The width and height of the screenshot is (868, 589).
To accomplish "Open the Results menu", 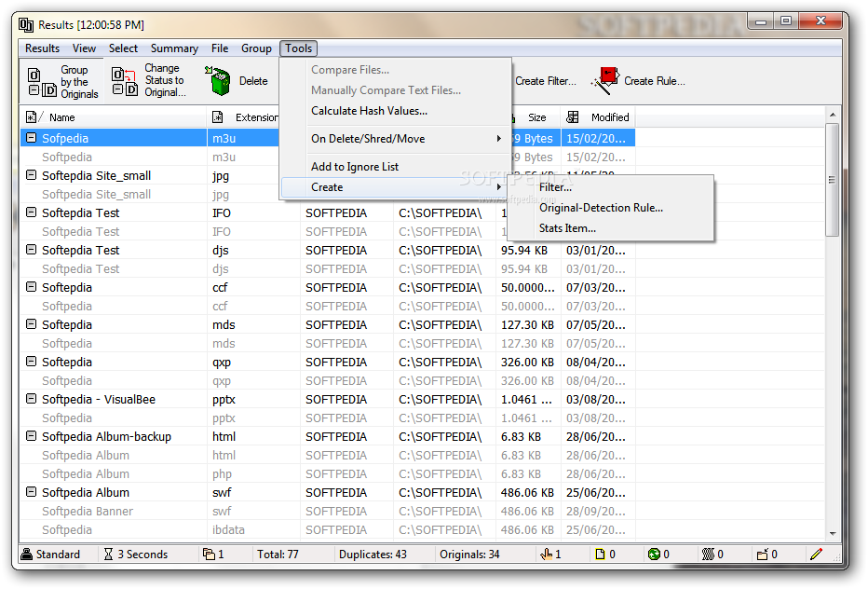I will 42,48.
